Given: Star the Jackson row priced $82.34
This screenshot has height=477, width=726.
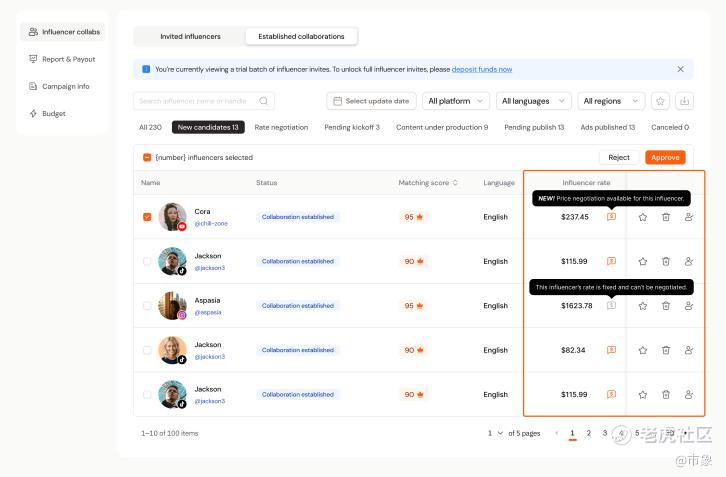Looking at the screenshot, I should click(643, 350).
